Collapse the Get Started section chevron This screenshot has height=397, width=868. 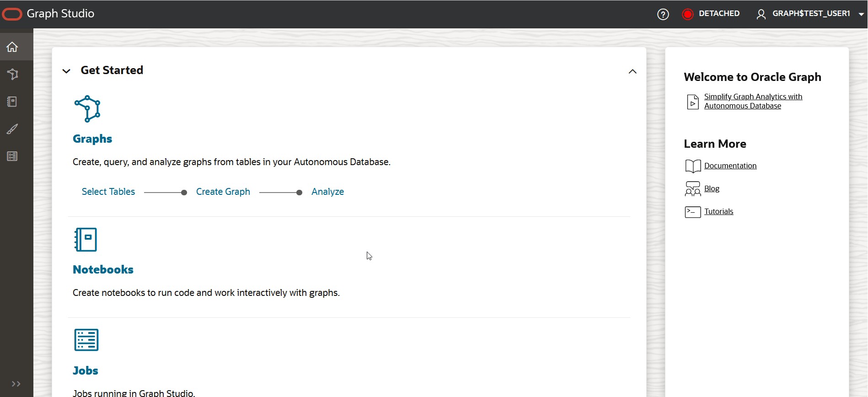coord(66,71)
